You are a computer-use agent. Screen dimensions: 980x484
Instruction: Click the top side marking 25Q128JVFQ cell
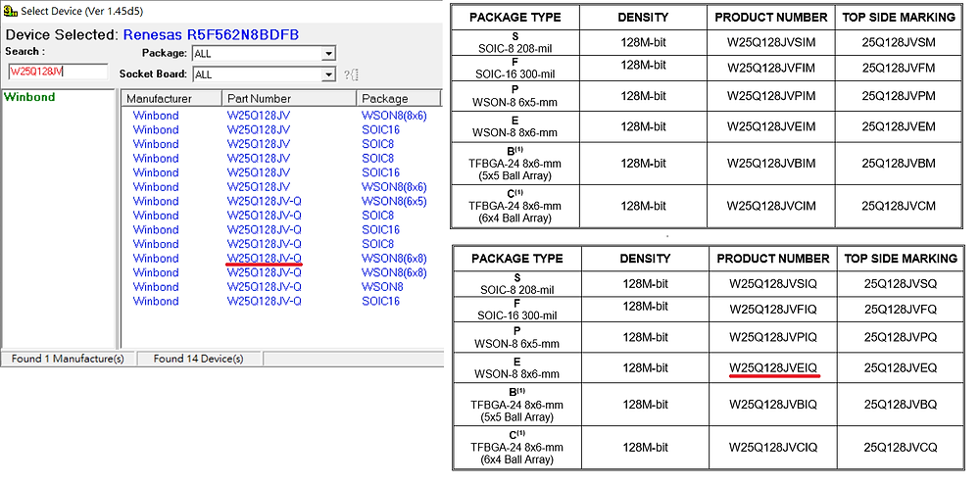901,310
